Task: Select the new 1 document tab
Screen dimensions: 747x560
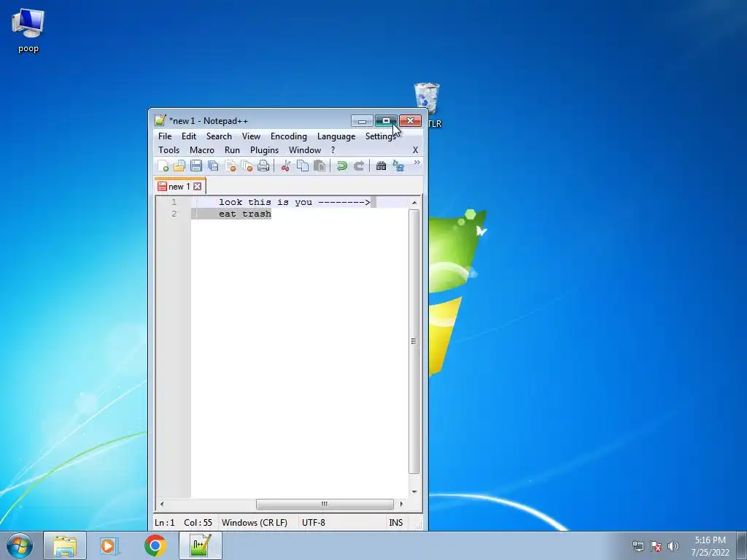Action: click(x=179, y=186)
